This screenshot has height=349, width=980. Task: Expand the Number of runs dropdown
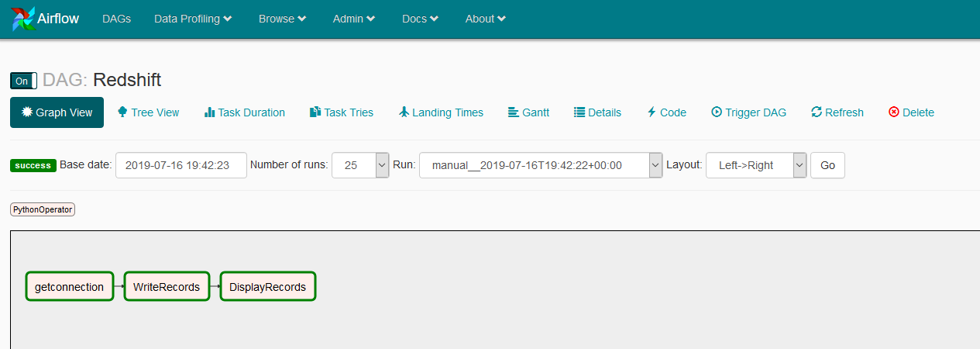click(x=381, y=165)
